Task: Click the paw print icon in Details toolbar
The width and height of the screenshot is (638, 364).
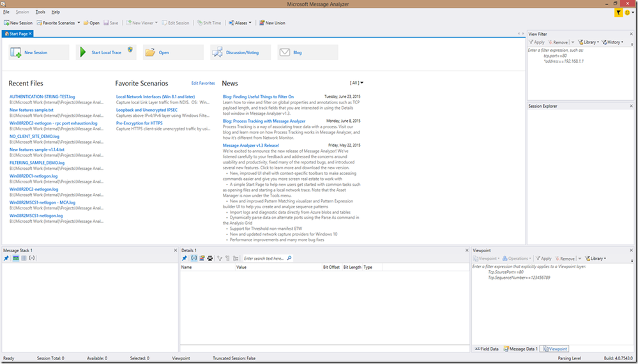Action: coord(210,258)
